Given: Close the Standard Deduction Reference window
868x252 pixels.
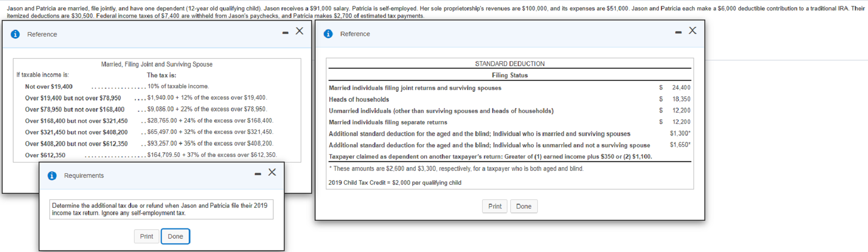Looking at the screenshot, I should (693, 30).
